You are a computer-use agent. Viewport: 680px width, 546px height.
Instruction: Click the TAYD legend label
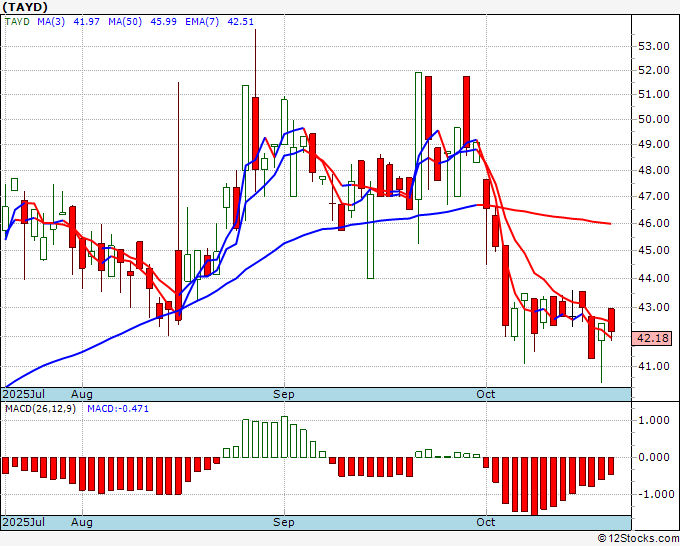coord(17,22)
